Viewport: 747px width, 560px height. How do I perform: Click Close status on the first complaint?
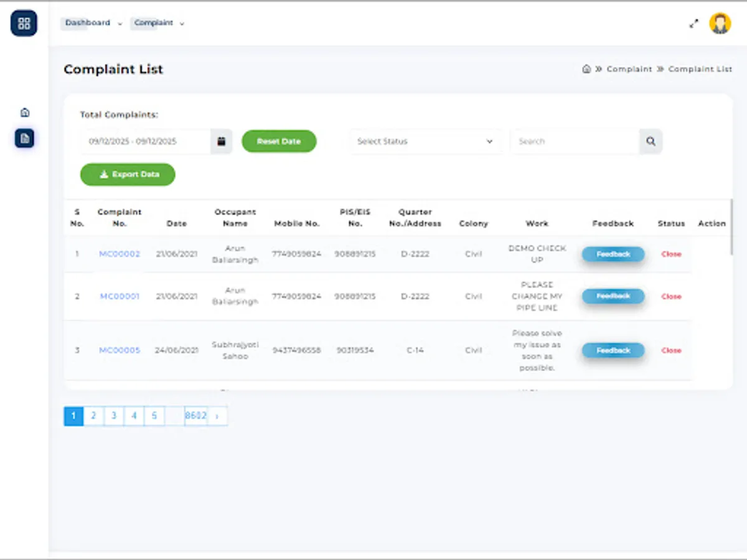pos(671,254)
